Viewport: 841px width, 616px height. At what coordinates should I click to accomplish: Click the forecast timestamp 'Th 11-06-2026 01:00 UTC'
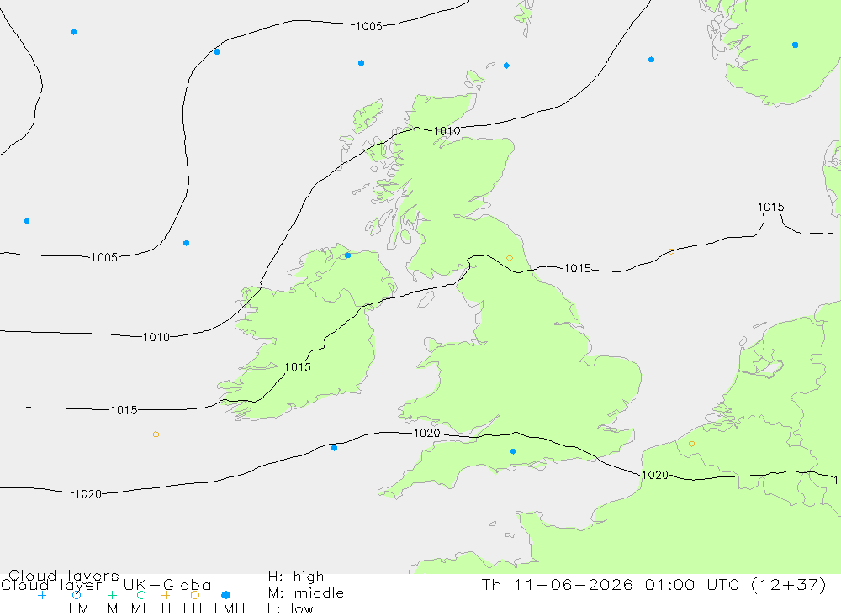coord(613,584)
